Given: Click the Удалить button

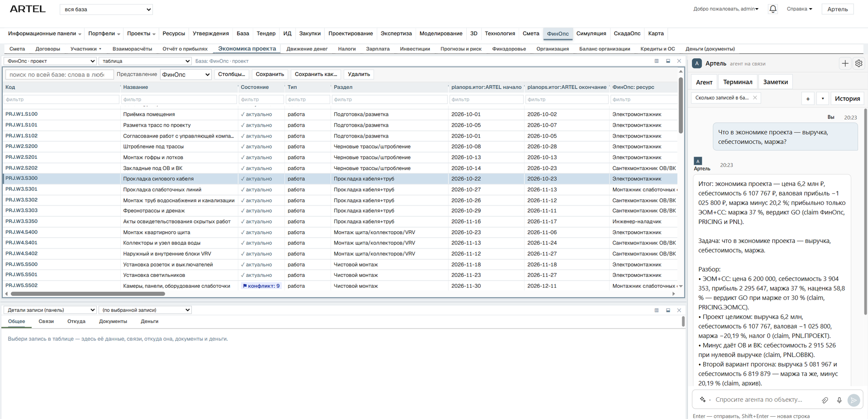Looking at the screenshot, I should pyautogui.click(x=359, y=74).
